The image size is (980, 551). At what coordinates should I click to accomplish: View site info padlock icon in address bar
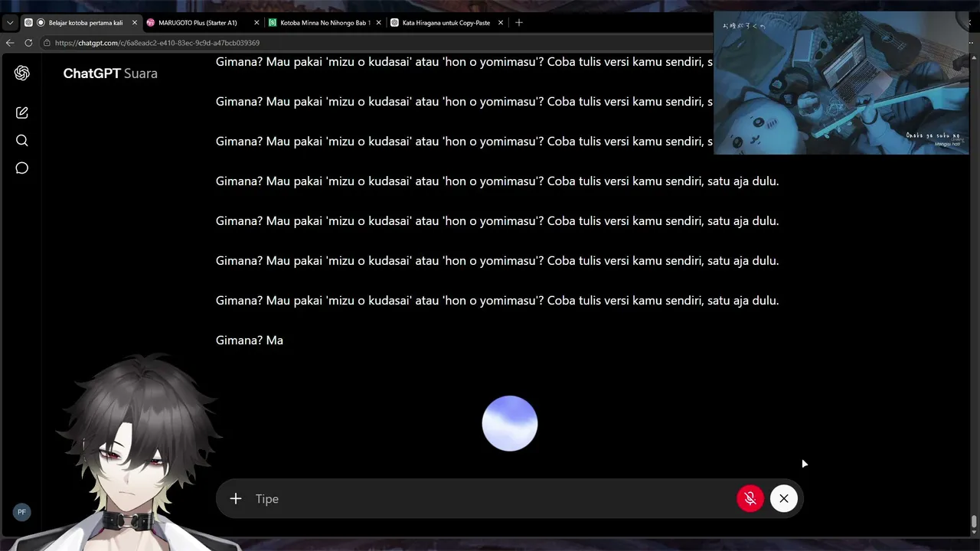click(47, 43)
